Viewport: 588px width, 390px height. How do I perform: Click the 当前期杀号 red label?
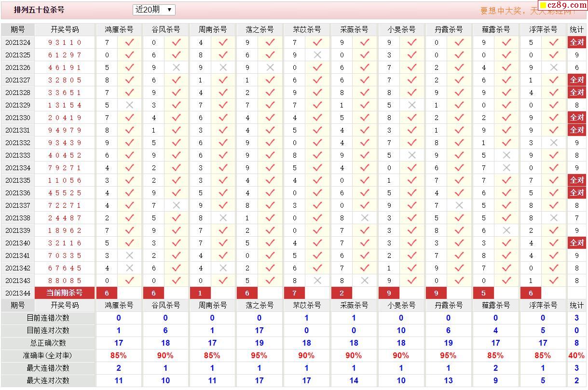click(65, 293)
